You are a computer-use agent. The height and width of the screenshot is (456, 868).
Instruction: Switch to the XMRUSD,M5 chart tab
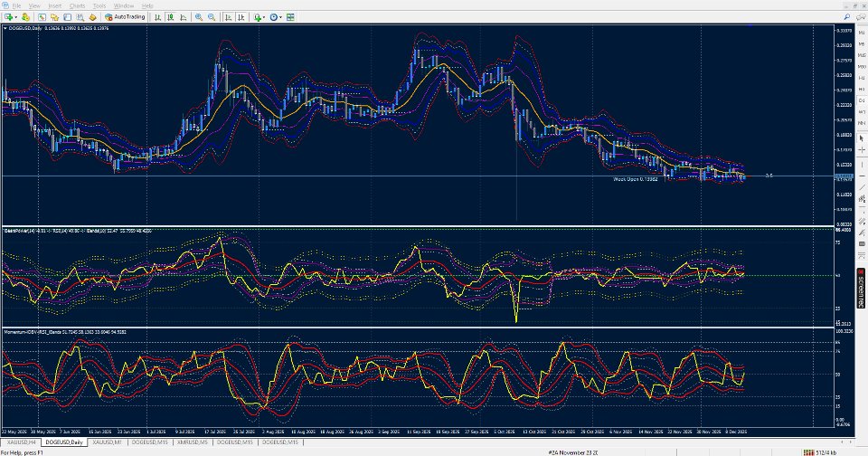192,442
